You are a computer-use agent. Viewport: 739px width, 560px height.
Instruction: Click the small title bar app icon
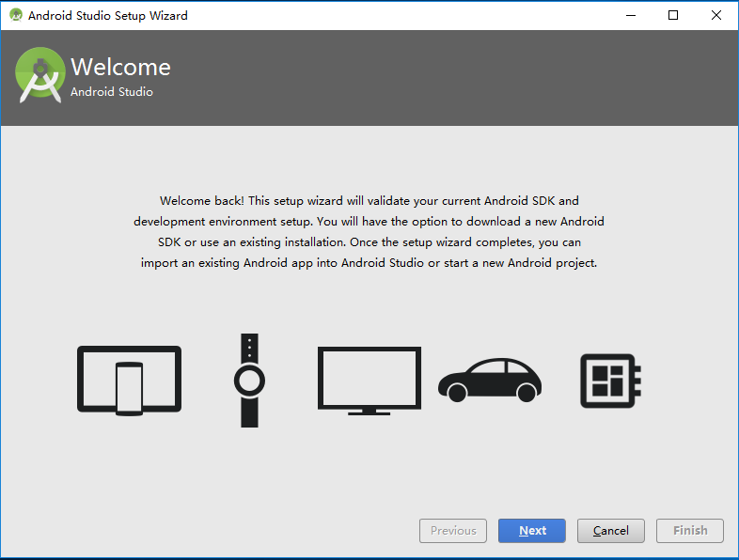click(16, 15)
